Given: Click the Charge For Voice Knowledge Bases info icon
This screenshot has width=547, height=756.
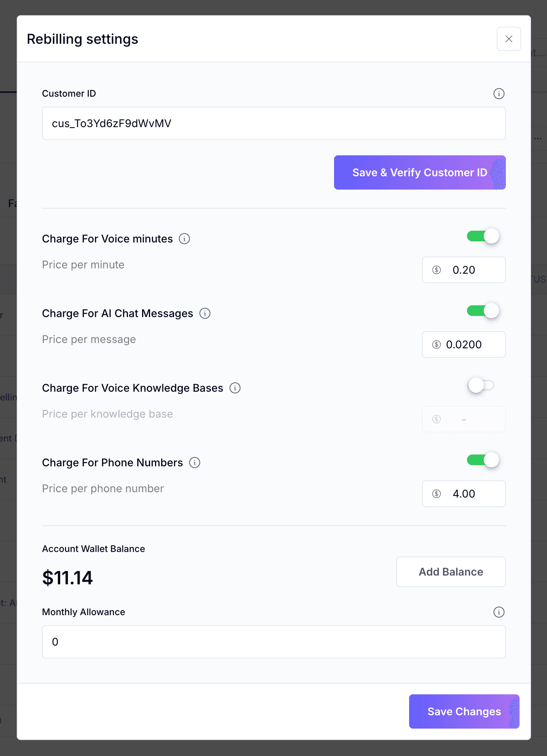Looking at the screenshot, I should point(235,388).
